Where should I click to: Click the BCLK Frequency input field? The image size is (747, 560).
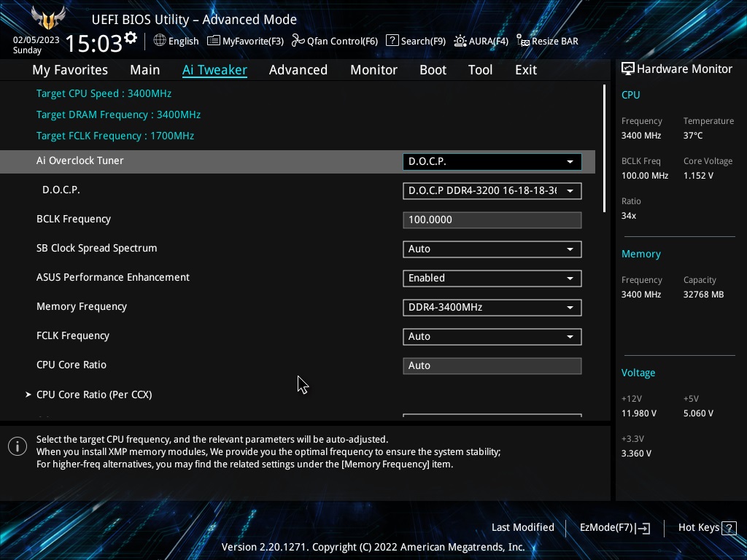492,220
